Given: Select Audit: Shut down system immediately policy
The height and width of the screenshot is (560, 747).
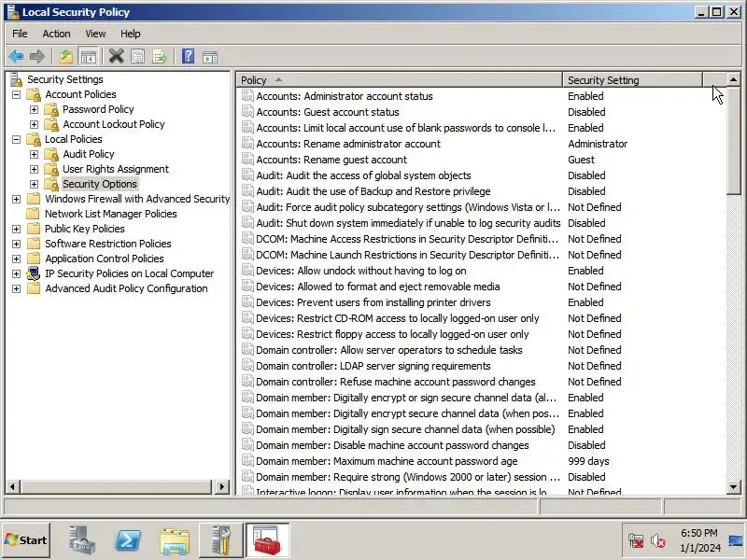Looking at the screenshot, I should 408,223.
